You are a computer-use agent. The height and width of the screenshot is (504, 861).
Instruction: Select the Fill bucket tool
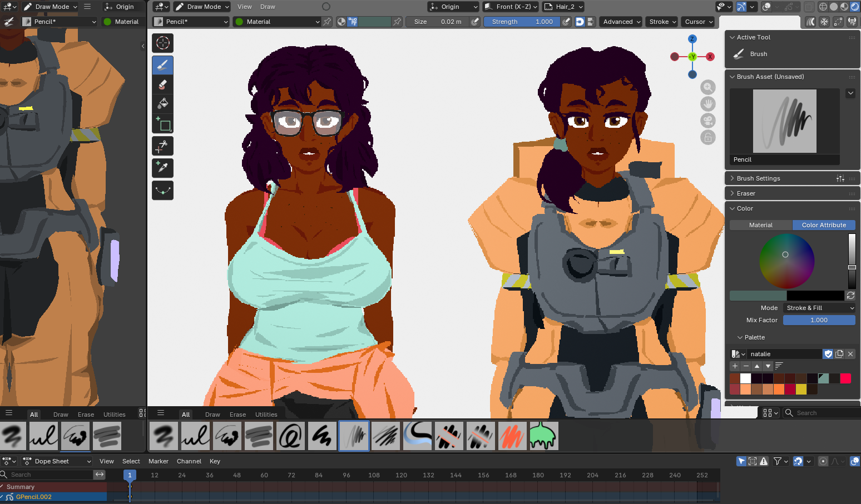click(x=162, y=104)
